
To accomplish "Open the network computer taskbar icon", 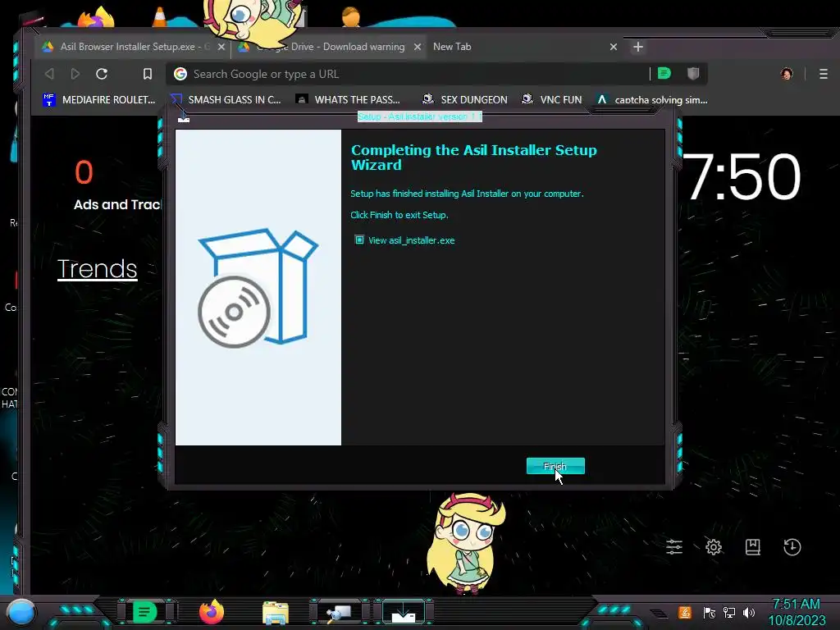I will point(339,613).
